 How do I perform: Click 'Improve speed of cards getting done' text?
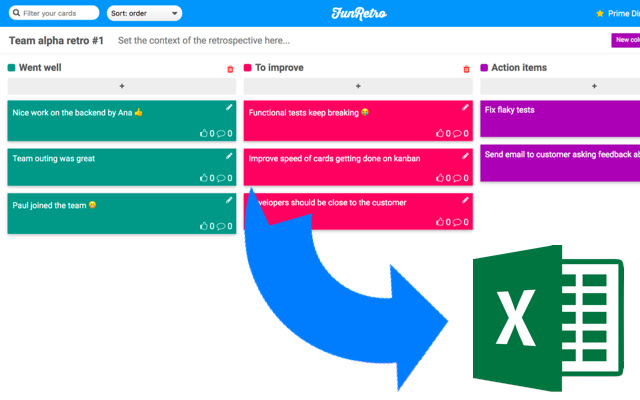point(334,158)
